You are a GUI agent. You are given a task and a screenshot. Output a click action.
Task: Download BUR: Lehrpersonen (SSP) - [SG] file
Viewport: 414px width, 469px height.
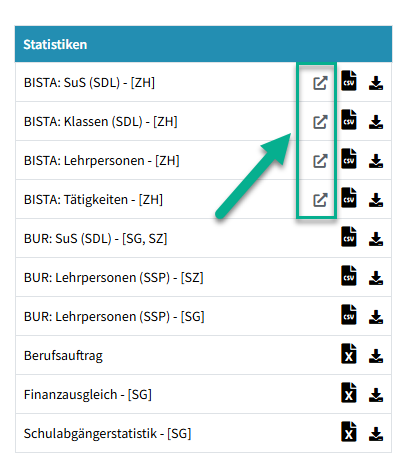click(x=376, y=317)
